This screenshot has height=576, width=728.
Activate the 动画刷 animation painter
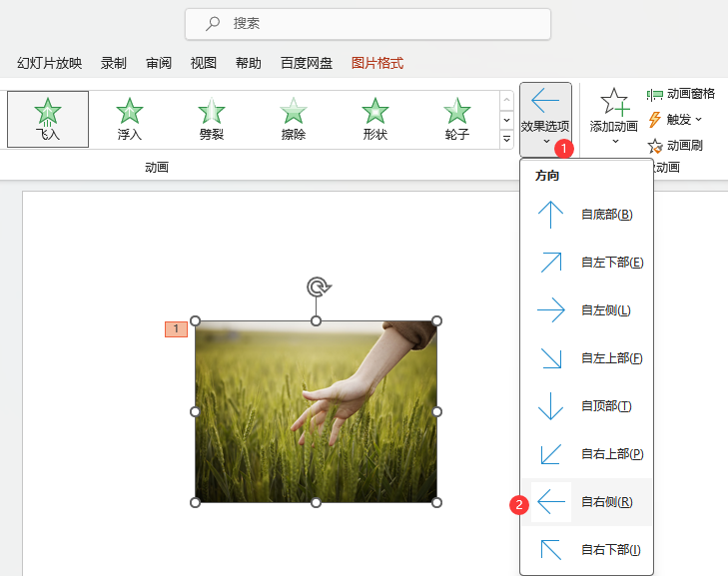click(675, 146)
